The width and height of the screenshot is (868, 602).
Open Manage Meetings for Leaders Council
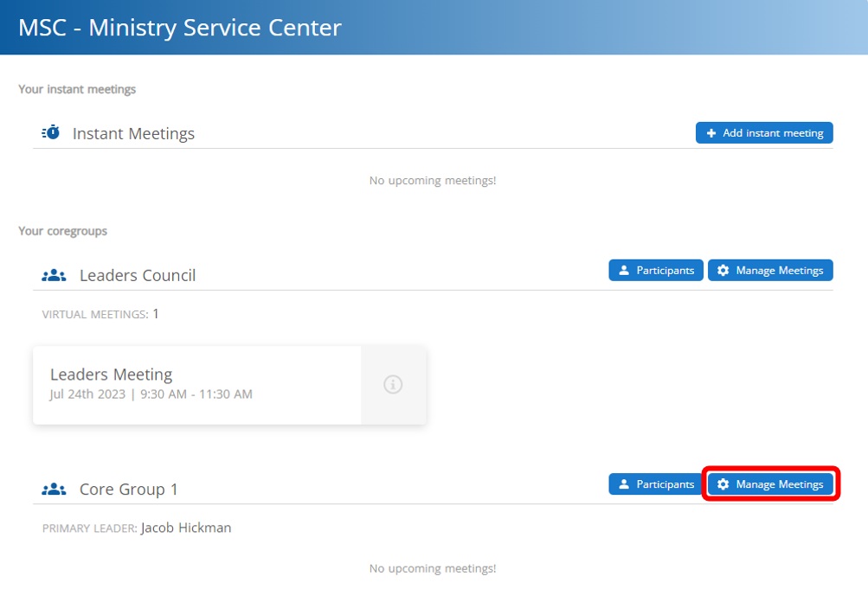point(770,271)
